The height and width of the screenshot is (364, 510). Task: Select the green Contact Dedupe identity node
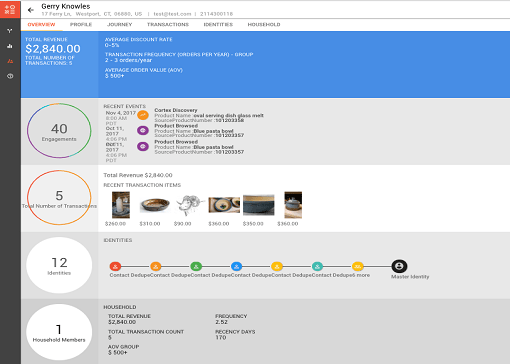coord(196,266)
